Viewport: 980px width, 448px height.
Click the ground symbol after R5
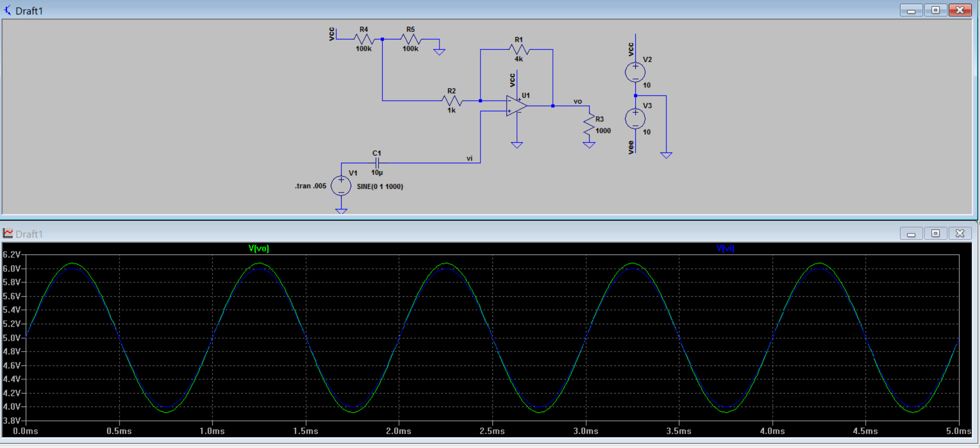439,52
